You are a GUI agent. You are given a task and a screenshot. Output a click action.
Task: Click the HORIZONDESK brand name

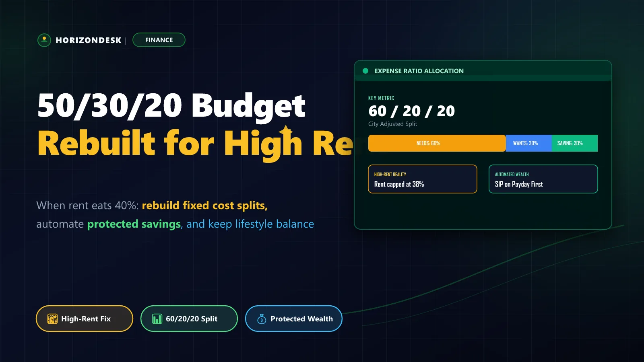coord(89,40)
